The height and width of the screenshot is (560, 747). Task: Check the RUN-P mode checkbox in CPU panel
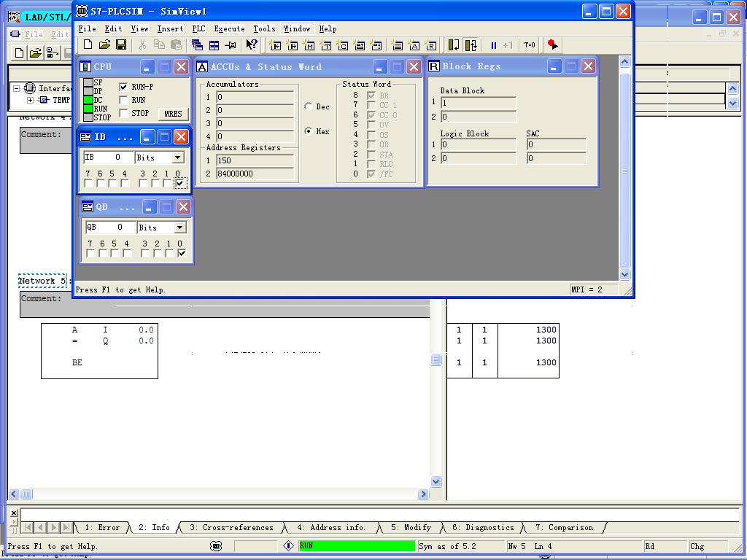click(123, 87)
